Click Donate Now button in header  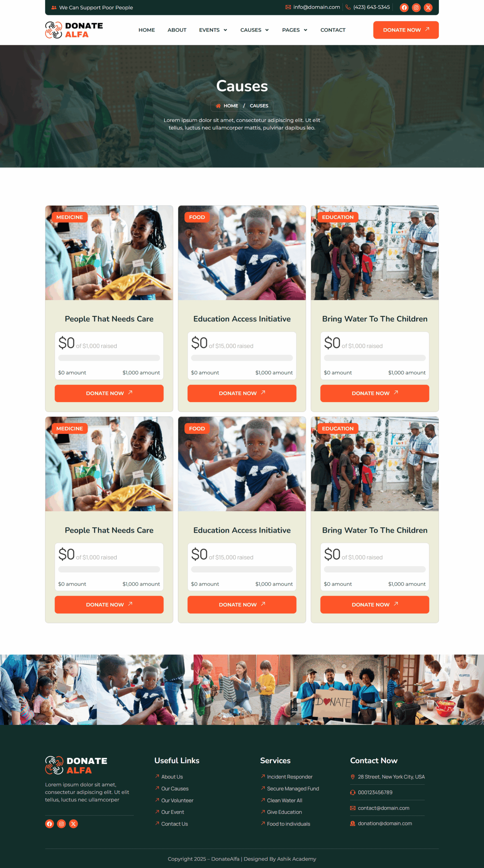coord(406,30)
